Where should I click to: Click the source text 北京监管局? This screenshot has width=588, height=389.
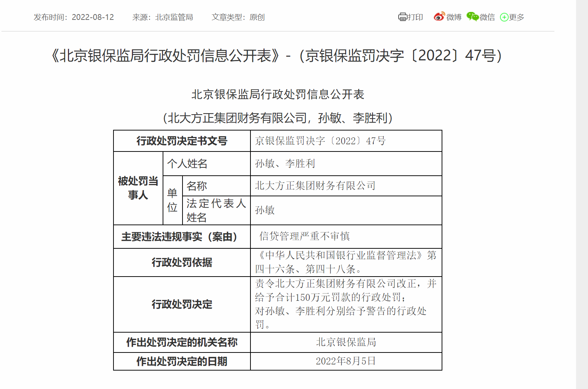pyautogui.click(x=174, y=17)
